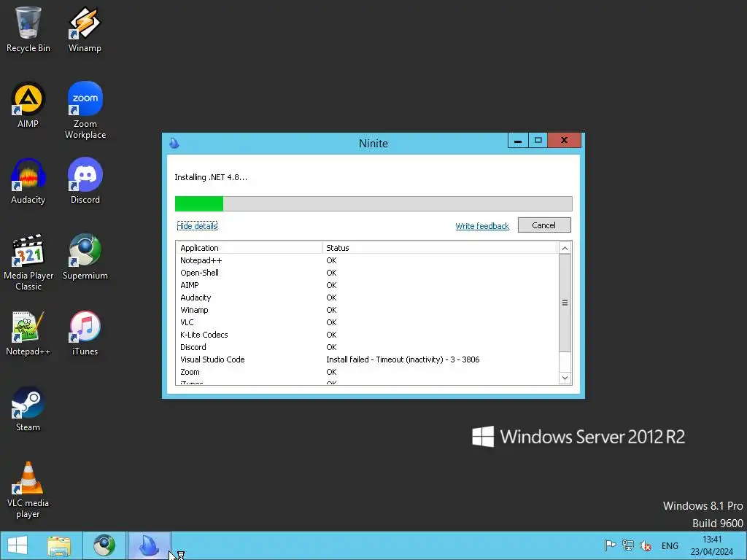Cancel the Ninite installation
Viewport: 747px width, 560px height.
(x=544, y=225)
